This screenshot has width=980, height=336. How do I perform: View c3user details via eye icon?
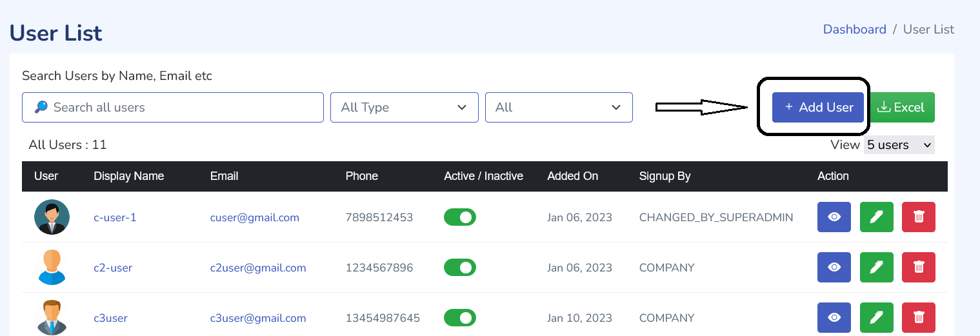tap(834, 318)
